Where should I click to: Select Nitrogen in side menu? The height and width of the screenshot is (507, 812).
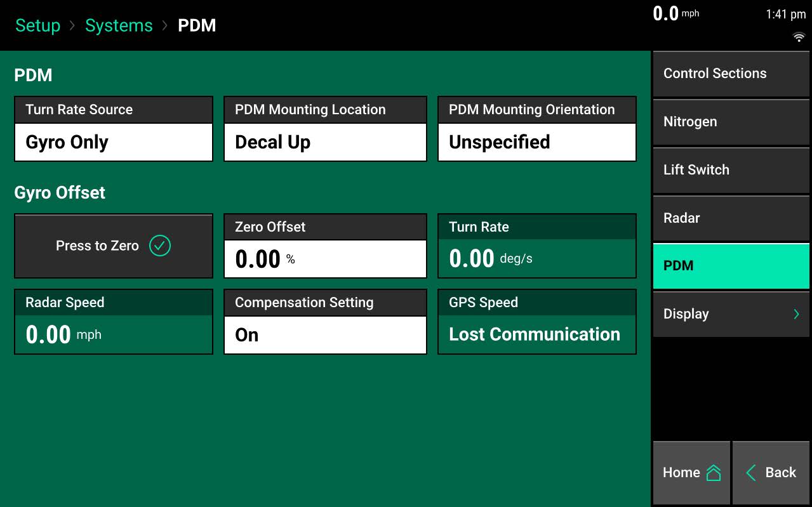click(x=731, y=122)
